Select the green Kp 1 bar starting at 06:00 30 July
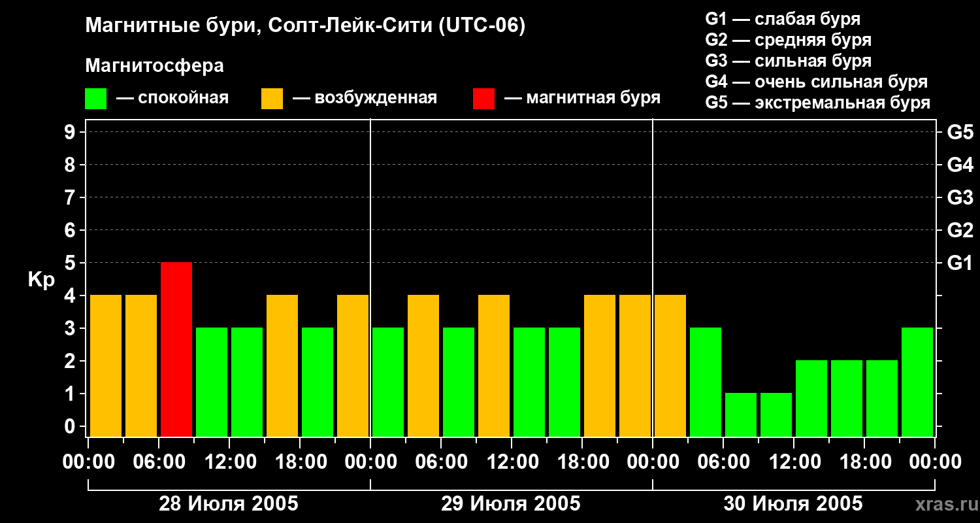The width and height of the screenshot is (980, 523). point(741,414)
